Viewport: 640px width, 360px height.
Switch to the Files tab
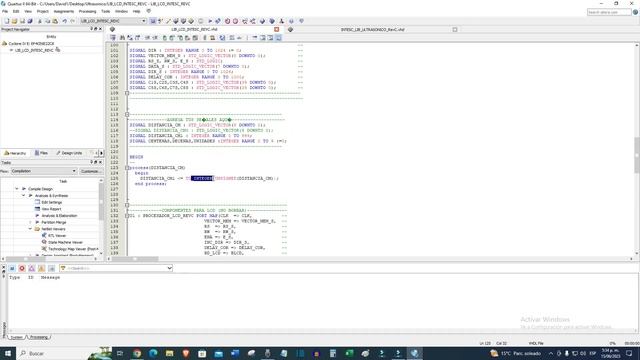[x=41, y=153]
